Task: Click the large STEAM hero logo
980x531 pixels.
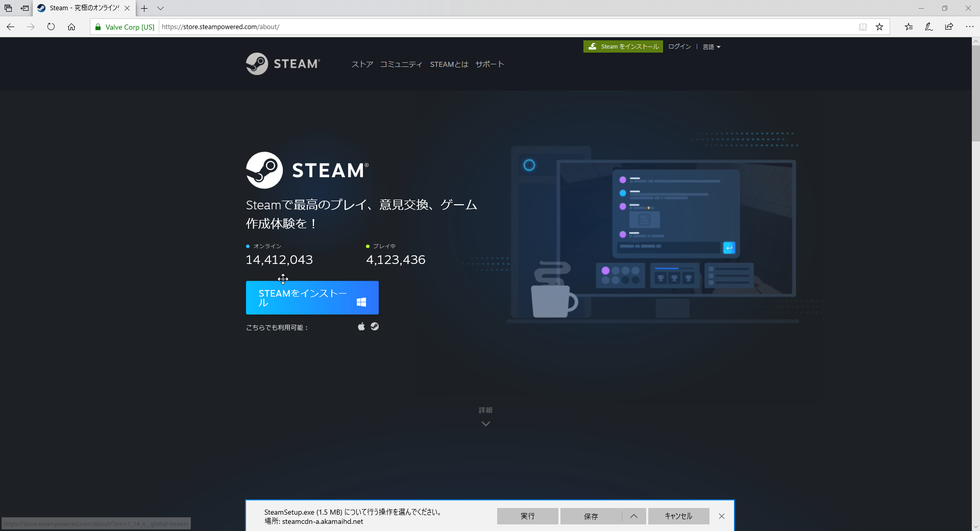Action: coord(307,170)
